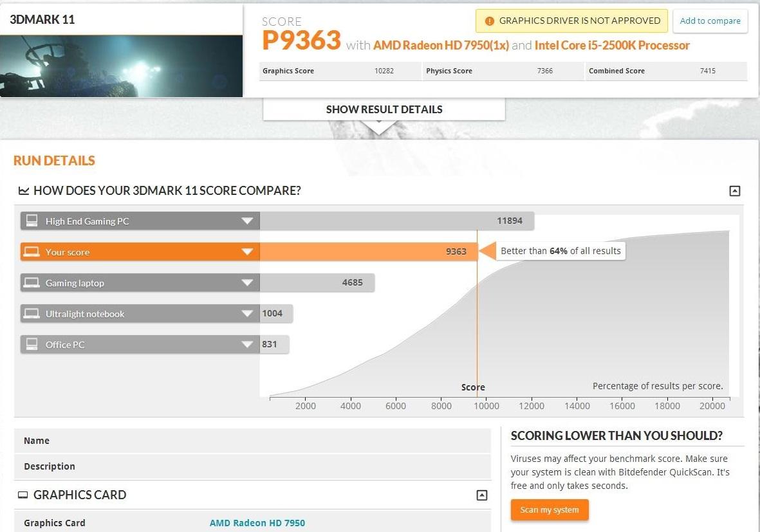The width and height of the screenshot is (760, 532).
Task: Click the Physics Score value 7366
Action: tap(545, 71)
